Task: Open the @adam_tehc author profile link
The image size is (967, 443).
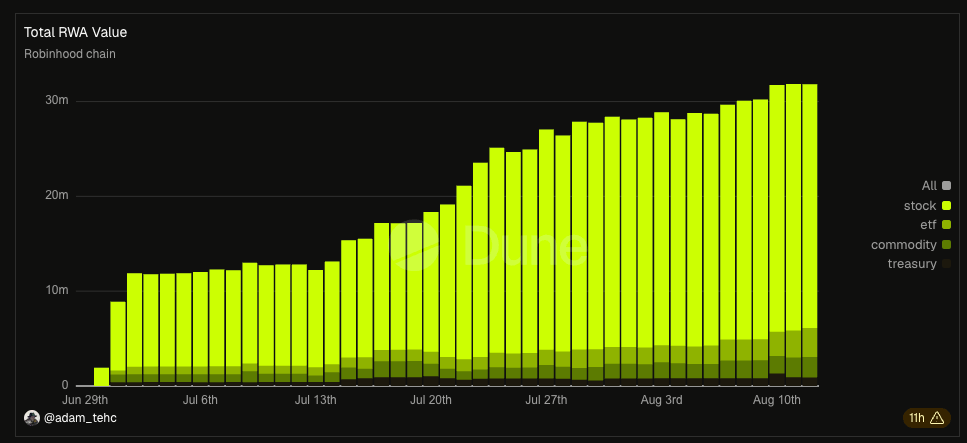Action: (80, 418)
